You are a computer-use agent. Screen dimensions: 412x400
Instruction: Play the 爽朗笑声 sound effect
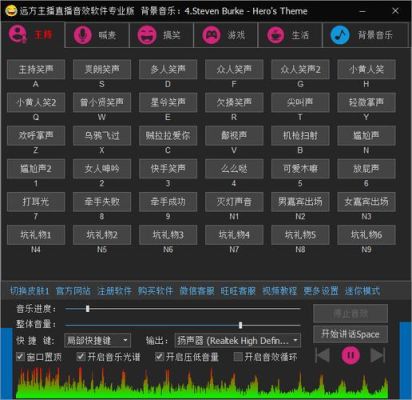[x=102, y=69]
